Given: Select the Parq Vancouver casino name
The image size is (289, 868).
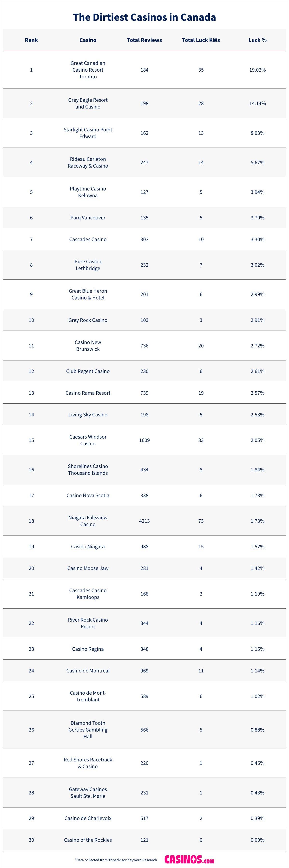Looking at the screenshot, I should pos(88,218).
